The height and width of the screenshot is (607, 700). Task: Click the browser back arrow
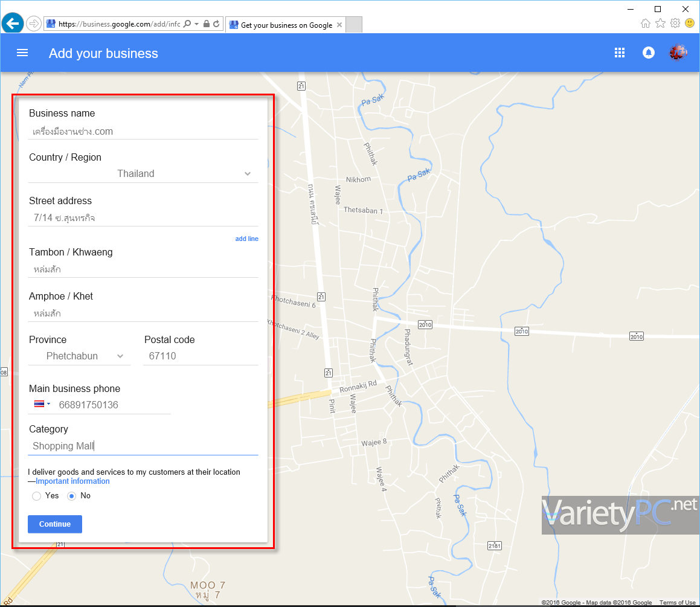click(x=11, y=23)
